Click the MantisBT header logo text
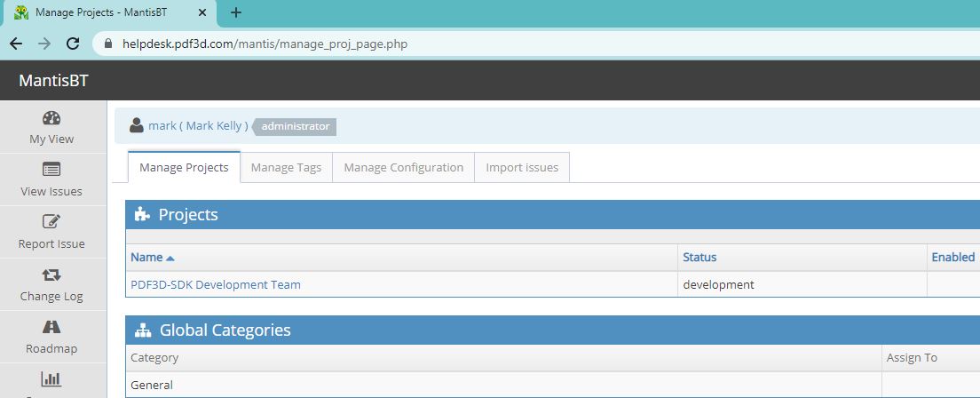The image size is (980, 398). [x=53, y=82]
